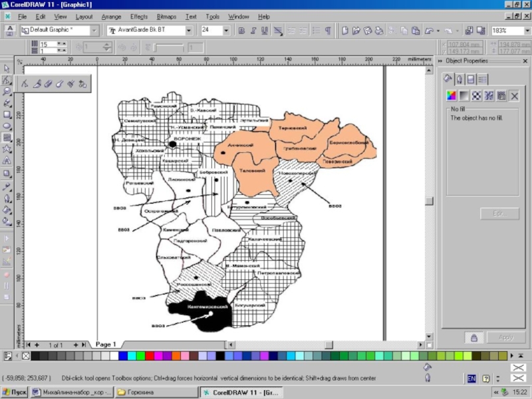Select the Pick tool in toolbox

click(7, 68)
